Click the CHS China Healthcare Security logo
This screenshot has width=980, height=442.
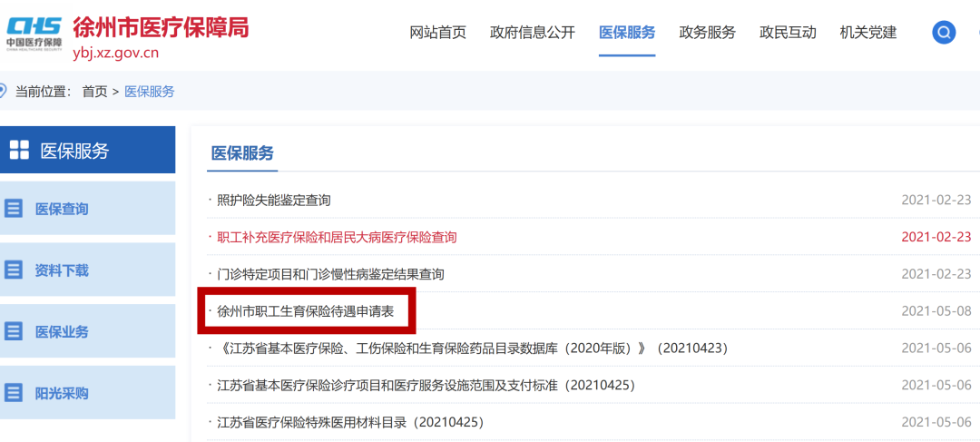pyautogui.click(x=34, y=32)
